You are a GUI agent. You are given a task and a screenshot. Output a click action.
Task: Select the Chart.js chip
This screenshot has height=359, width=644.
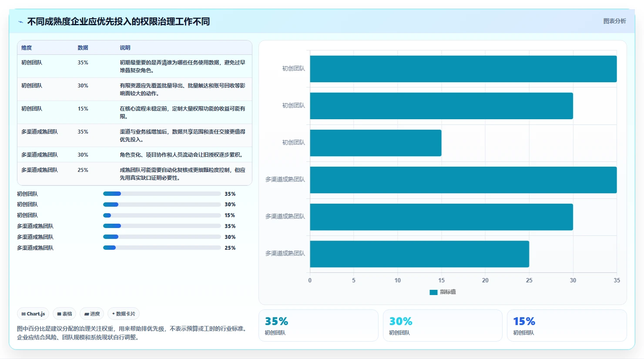33,314
